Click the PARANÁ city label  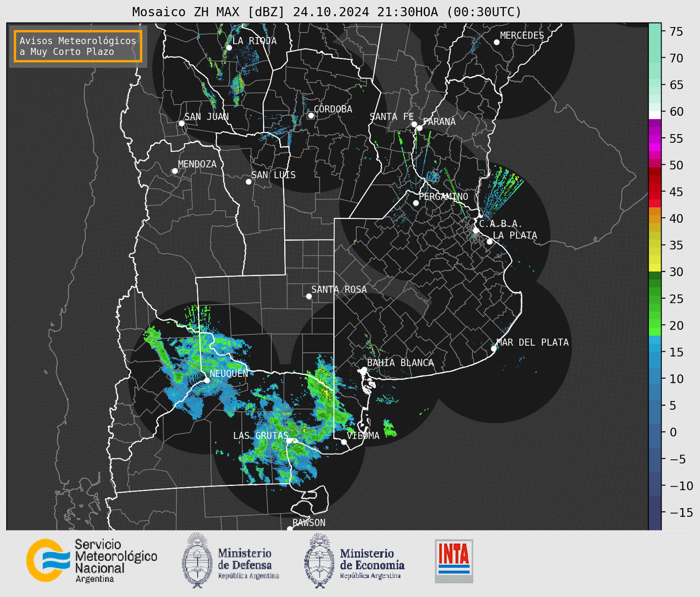(439, 122)
